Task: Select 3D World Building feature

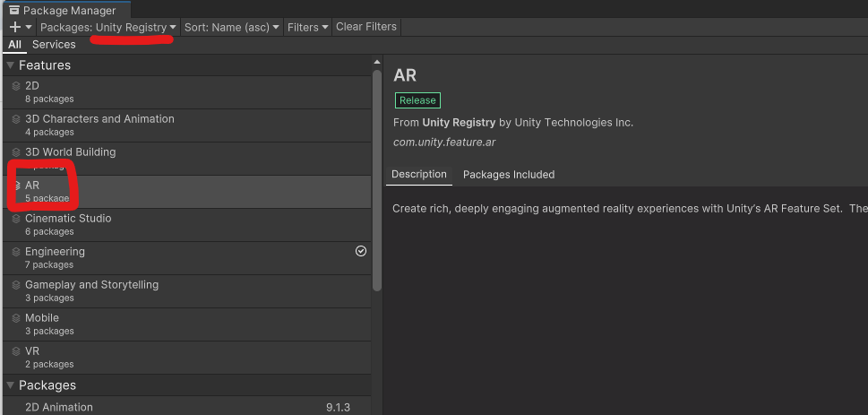Action: [x=187, y=159]
